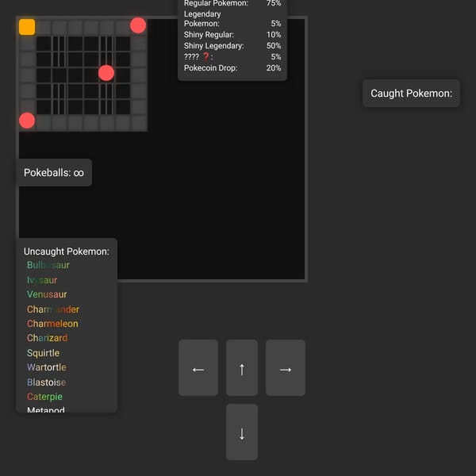The image size is (476, 476).
Task: Click the Legendary Pokemon 5% row
Action: tap(232, 19)
